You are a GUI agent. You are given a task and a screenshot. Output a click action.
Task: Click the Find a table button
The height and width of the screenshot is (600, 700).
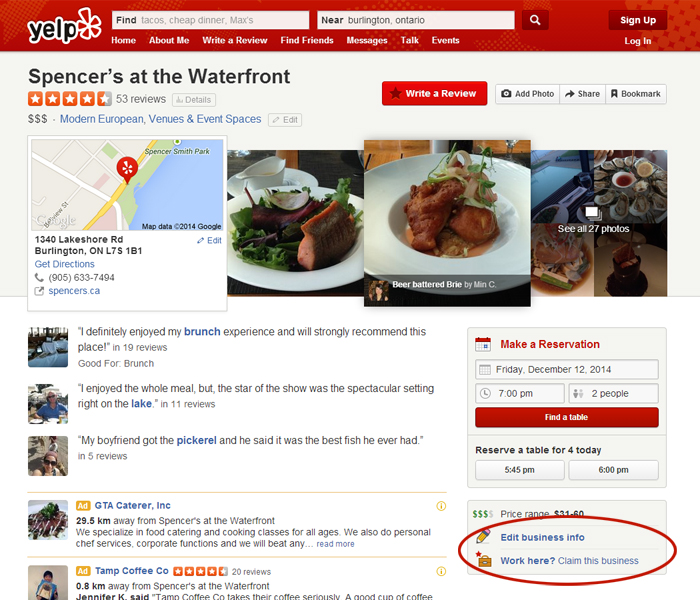click(x=567, y=417)
